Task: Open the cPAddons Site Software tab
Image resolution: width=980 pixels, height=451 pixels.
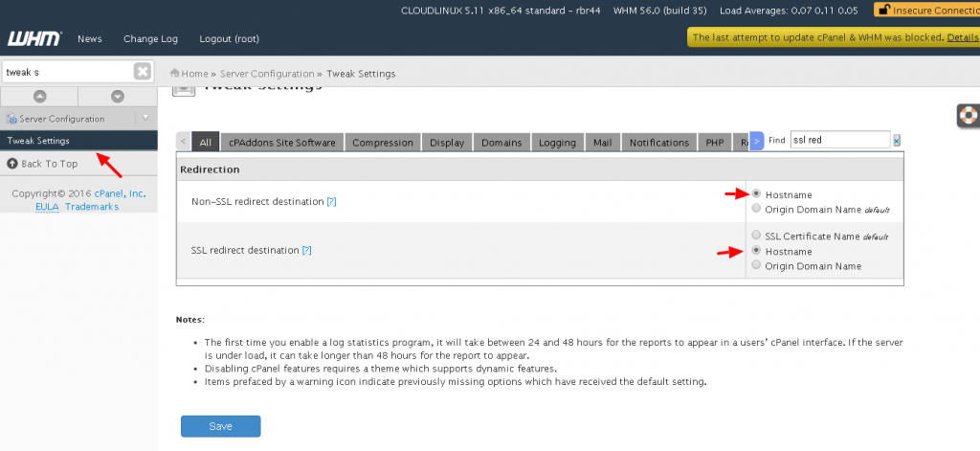Action: 282,142
